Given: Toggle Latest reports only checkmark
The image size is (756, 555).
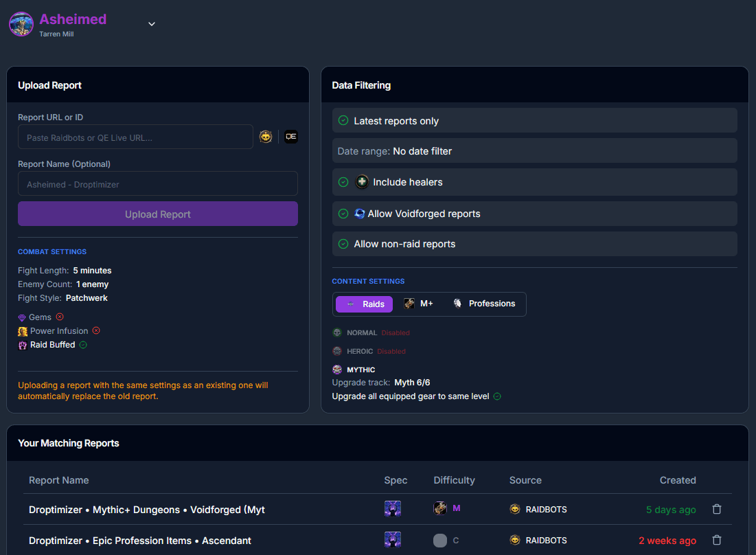Looking at the screenshot, I should 343,120.
